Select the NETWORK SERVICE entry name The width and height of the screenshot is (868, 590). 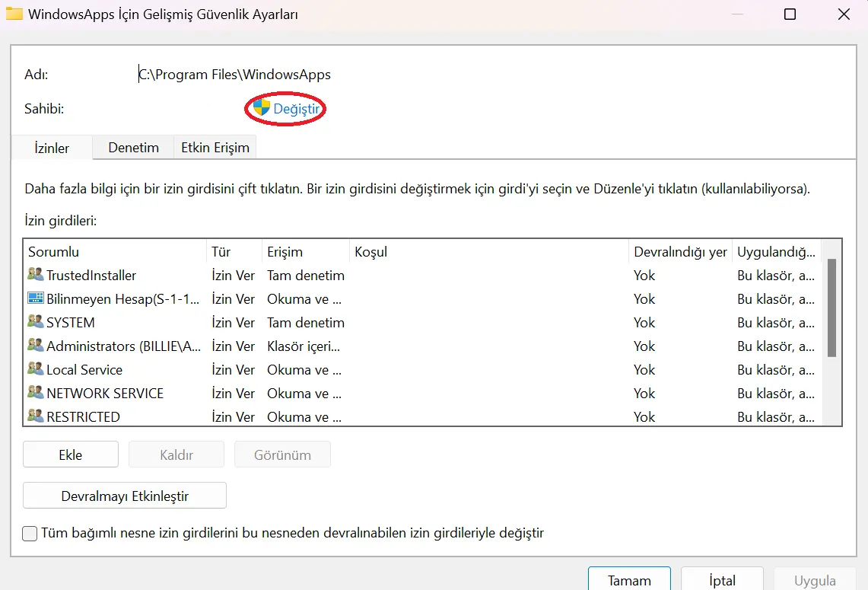tap(105, 394)
